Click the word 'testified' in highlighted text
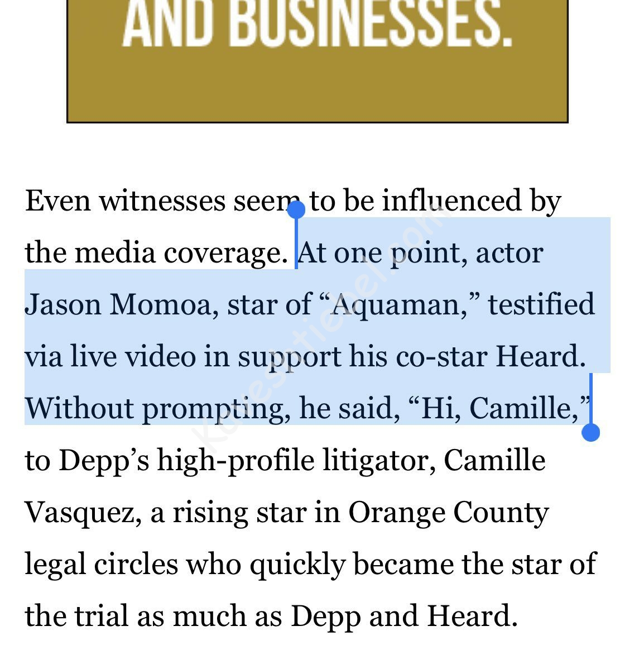Image resolution: width=644 pixels, height=645 pixels. (x=541, y=305)
